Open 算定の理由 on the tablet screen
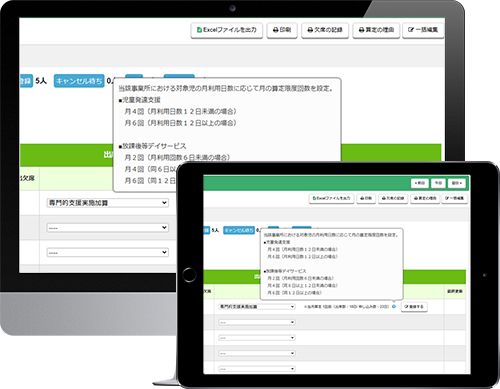 [425, 198]
